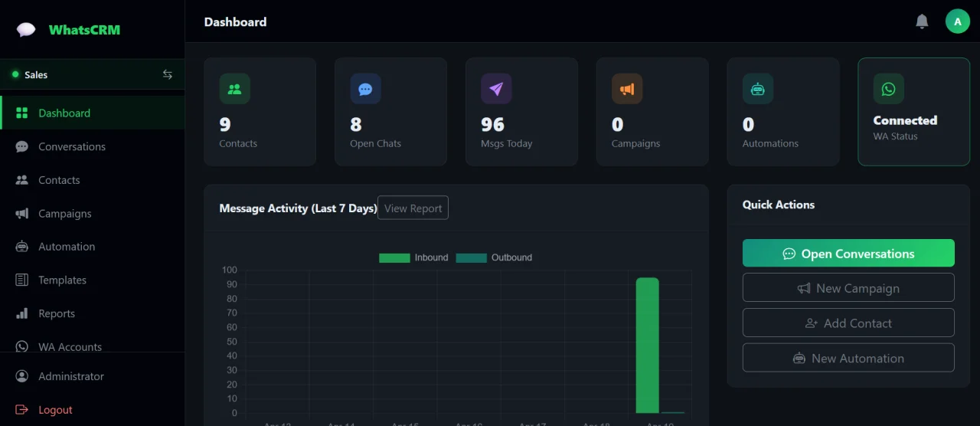Click the Add Contact button
This screenshot has width=980, height=426.
tap(848, 323)
